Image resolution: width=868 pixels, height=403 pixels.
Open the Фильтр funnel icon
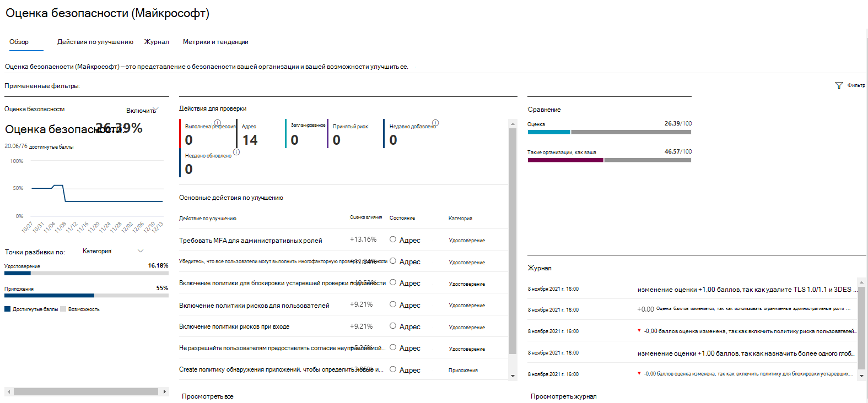pyautogui.click(x=839, y=85)
